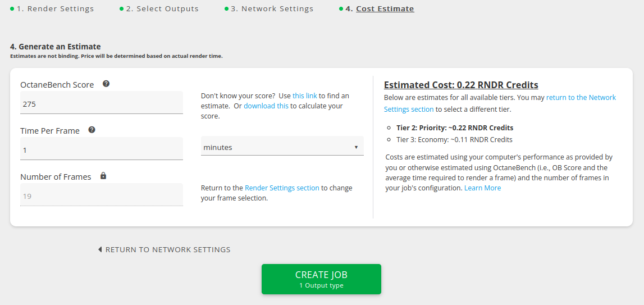Switch to 3. Network Settings step
Screen dimensions: 644x305
pyautogui.click(x=272, y=8)
